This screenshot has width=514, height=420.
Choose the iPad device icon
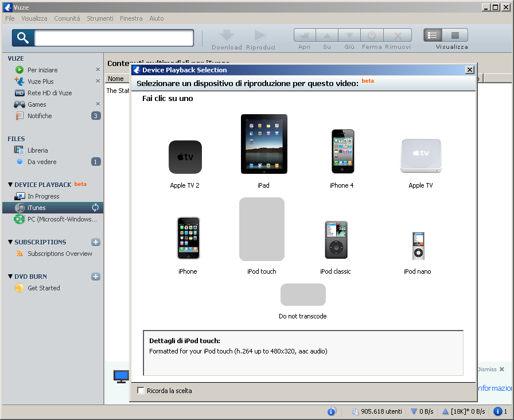point(264,144)
